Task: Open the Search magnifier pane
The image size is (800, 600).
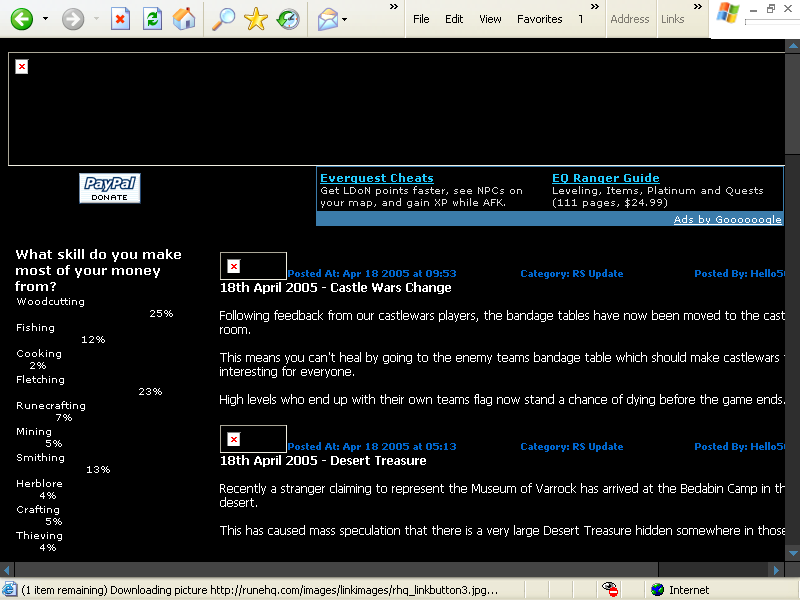Action: [x=223, y=19]
